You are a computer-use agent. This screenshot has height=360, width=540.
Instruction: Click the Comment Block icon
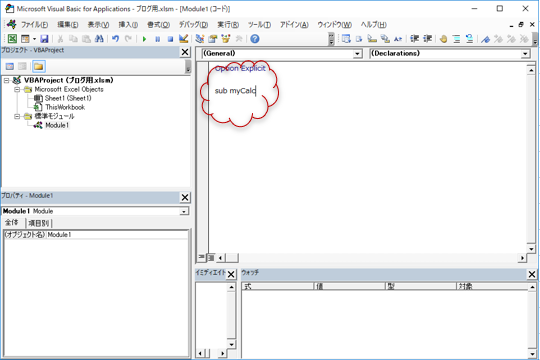pyautogui.click(x=457, y=39)
